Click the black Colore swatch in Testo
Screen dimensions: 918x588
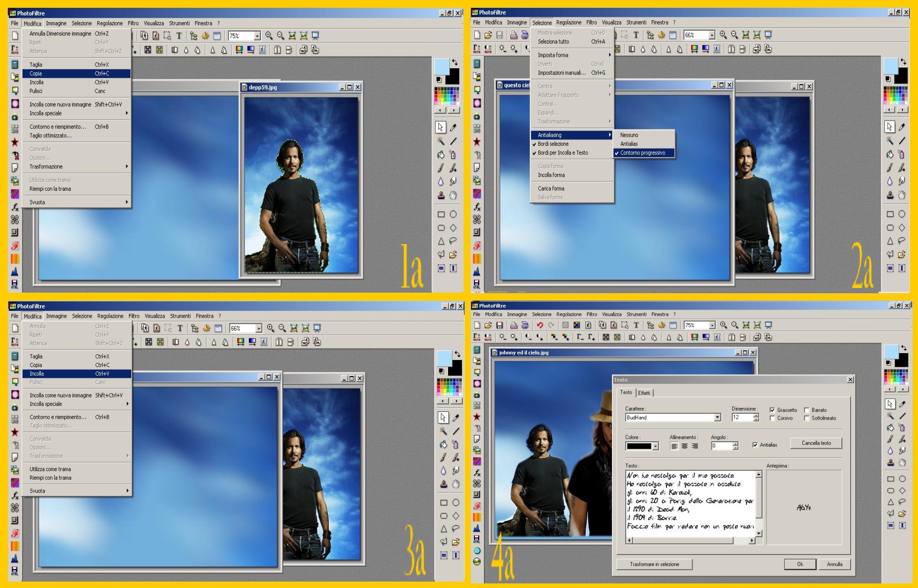pos(639,446)
